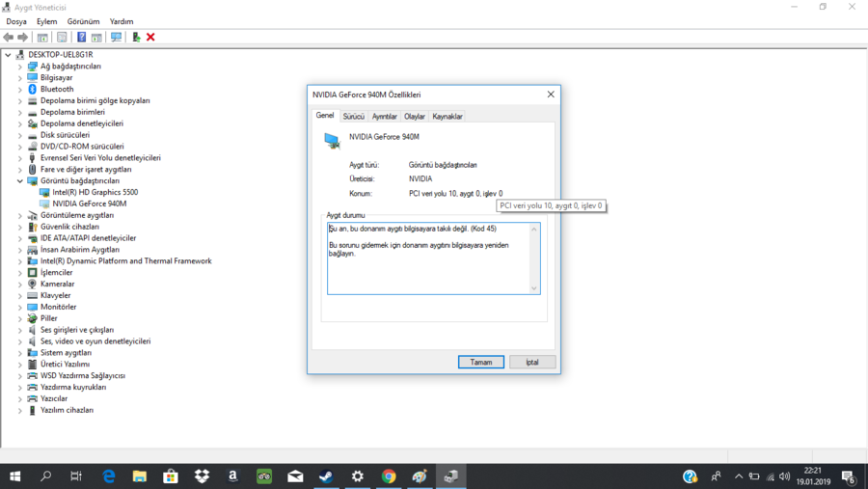Click the Forward arrow toolbar icon
The height and width of the screenshot is (489, 868).
coord(23,37)
